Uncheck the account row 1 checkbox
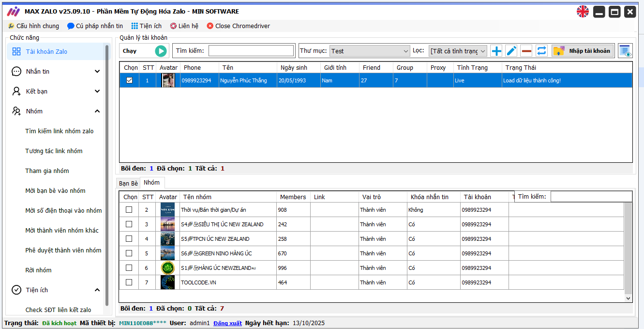Viewport: 644px width, 329px height. pyautogui.click(x=129, y=80)
